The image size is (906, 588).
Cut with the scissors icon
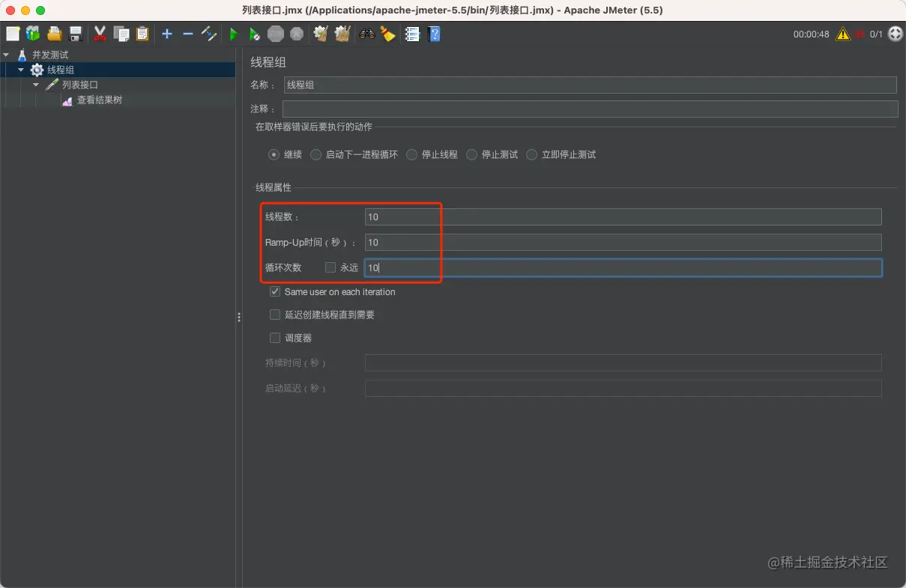(x=100, y=34)
